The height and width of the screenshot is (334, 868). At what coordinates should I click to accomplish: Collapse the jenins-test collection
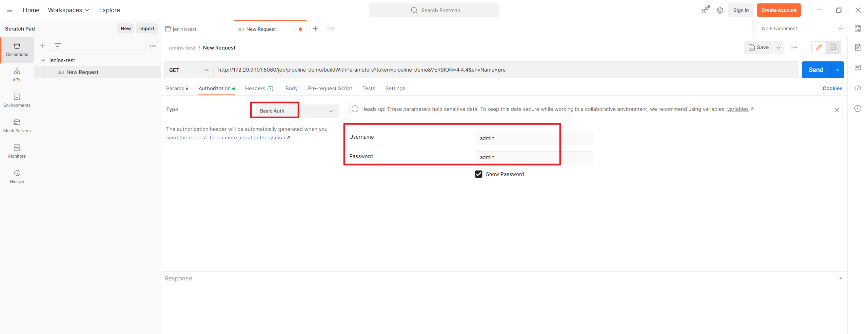pos(43,60)
